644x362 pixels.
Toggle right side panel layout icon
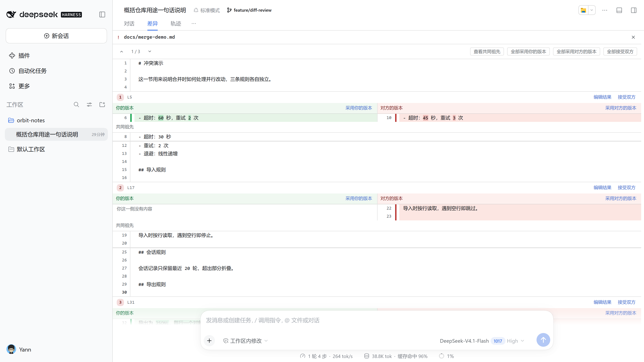tap(634, 10)
